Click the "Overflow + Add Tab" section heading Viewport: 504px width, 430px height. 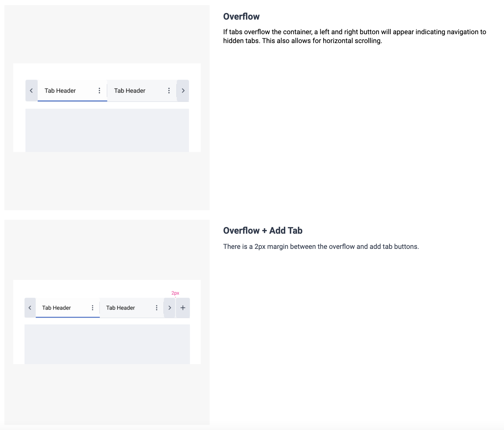263,231
